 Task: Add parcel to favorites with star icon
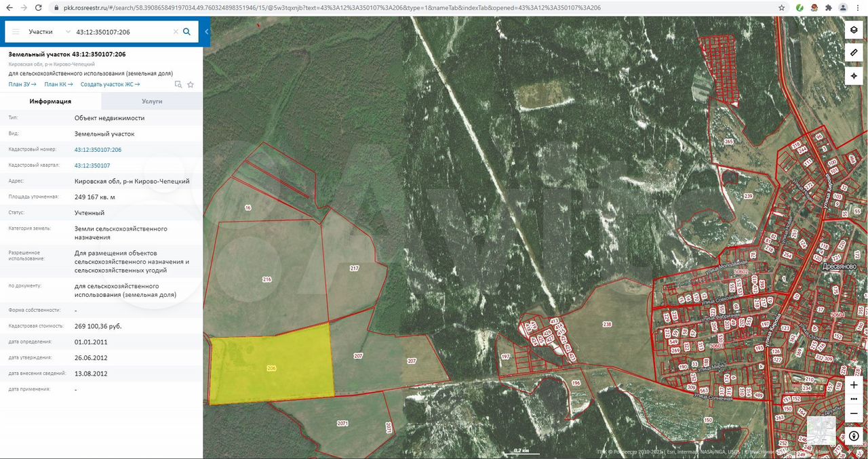pyautogui.click(x=191, y=85)
